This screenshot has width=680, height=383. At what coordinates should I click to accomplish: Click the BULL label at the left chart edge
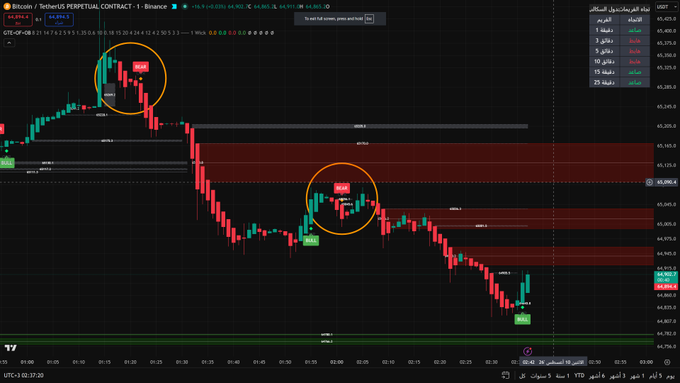tap(7, 163)
